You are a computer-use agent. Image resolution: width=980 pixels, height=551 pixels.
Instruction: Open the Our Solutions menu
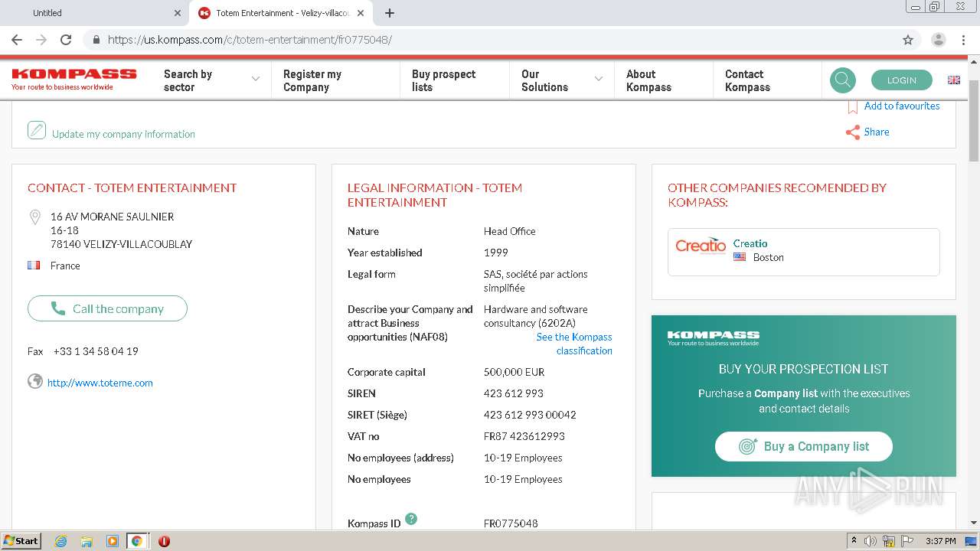pos(544,80)
